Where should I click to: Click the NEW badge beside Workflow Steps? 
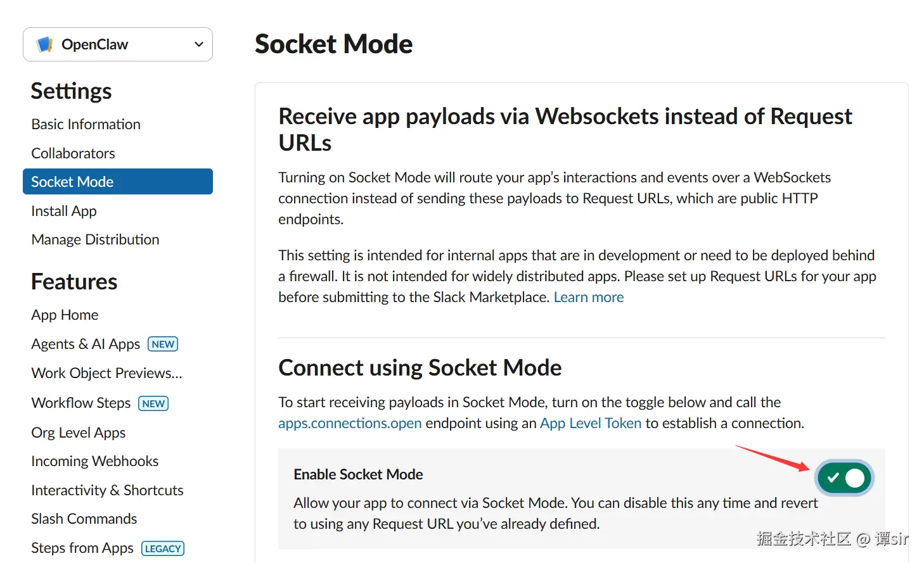click(x=153, y=403)
